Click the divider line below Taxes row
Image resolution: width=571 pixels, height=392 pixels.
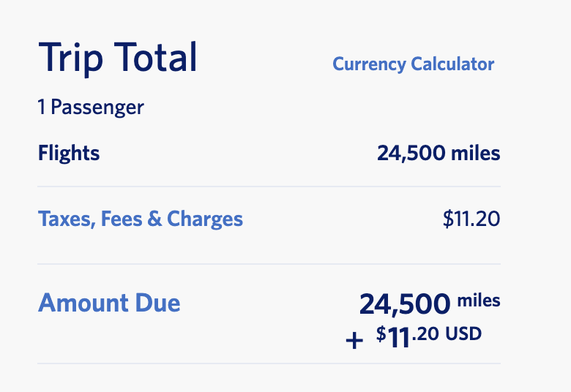click(269, 264)
